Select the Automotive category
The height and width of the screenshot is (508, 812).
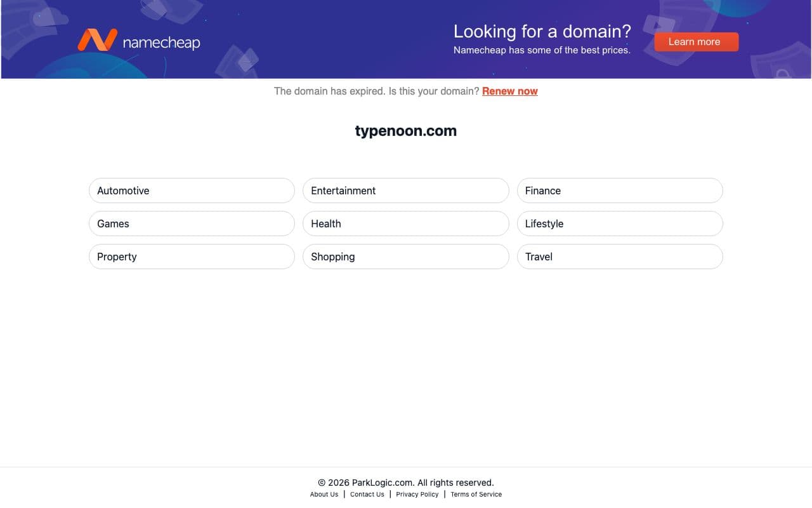click(192, 190)
